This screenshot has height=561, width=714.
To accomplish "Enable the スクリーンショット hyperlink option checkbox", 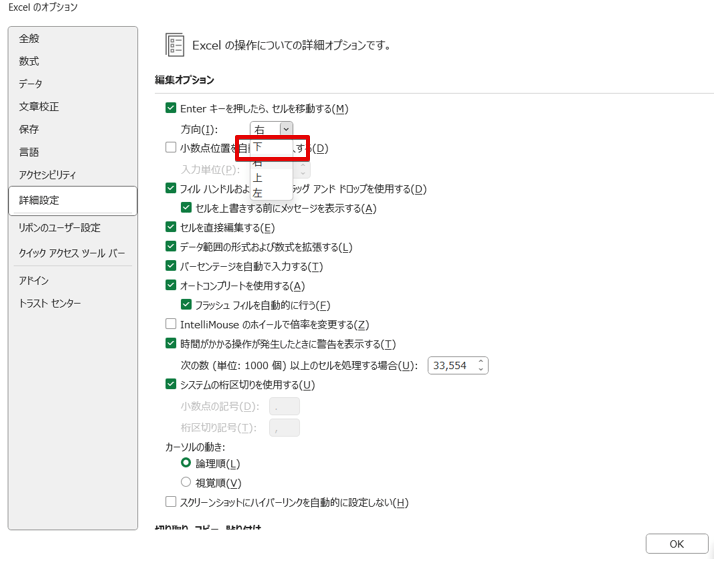I will [171, 502].
